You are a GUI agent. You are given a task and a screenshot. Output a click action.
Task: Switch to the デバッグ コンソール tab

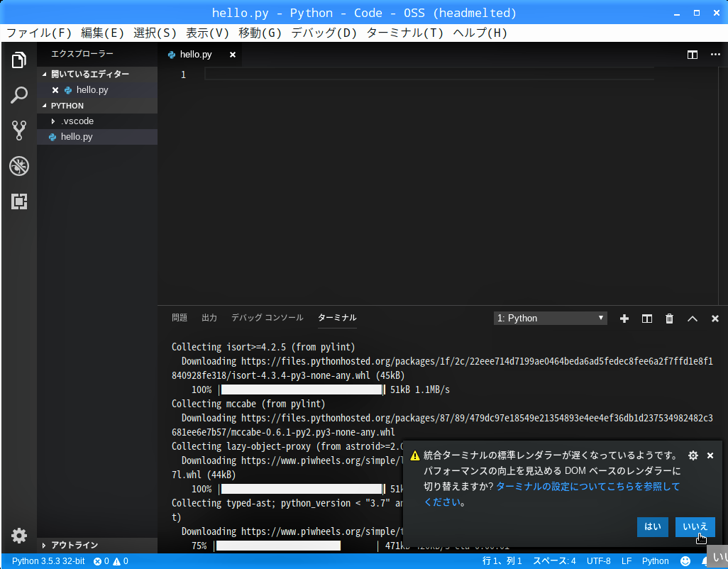click(267, 317)
